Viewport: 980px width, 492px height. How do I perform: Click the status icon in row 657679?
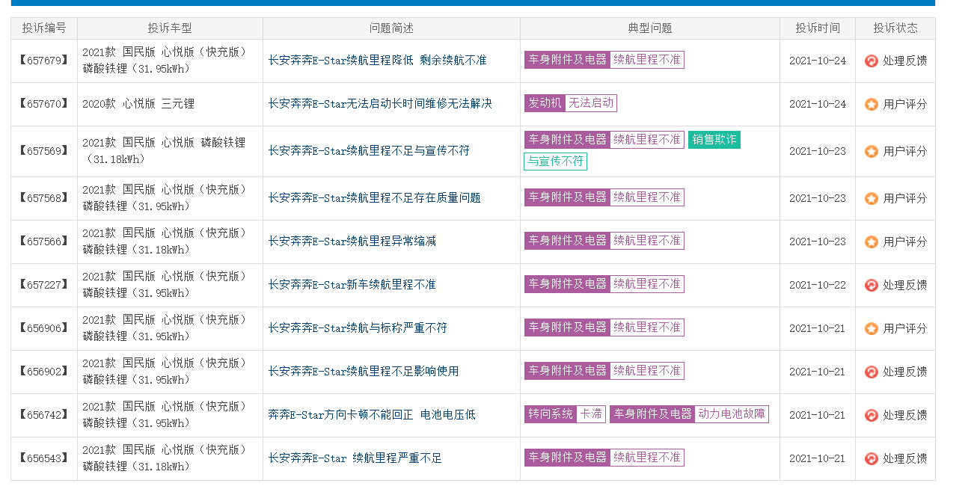[872, 61]
